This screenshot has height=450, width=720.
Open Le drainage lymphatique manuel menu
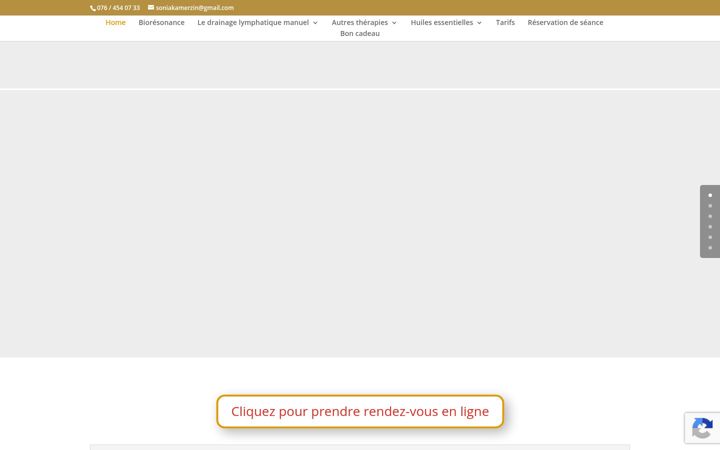(x=253, y=22)
